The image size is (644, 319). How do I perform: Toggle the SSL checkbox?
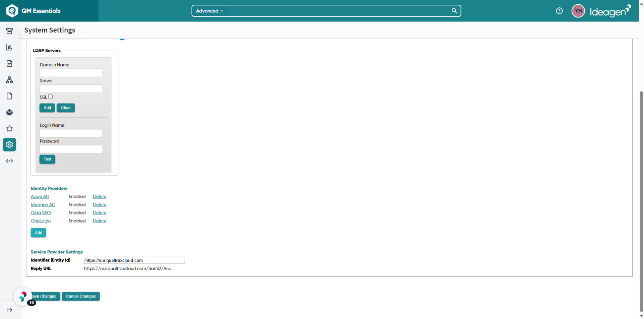click(50, 97)
